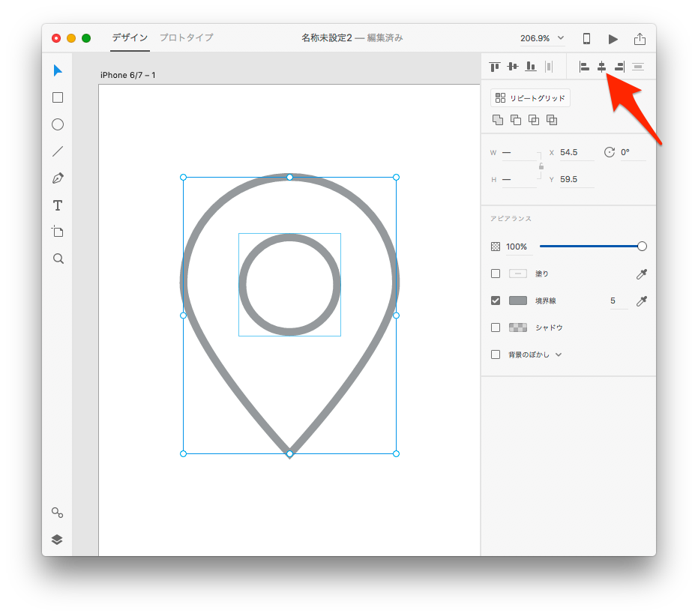Enable the シャドウ shadow checkbox
Viewport: 698px width, 616px height.
(x=496, y=327)
